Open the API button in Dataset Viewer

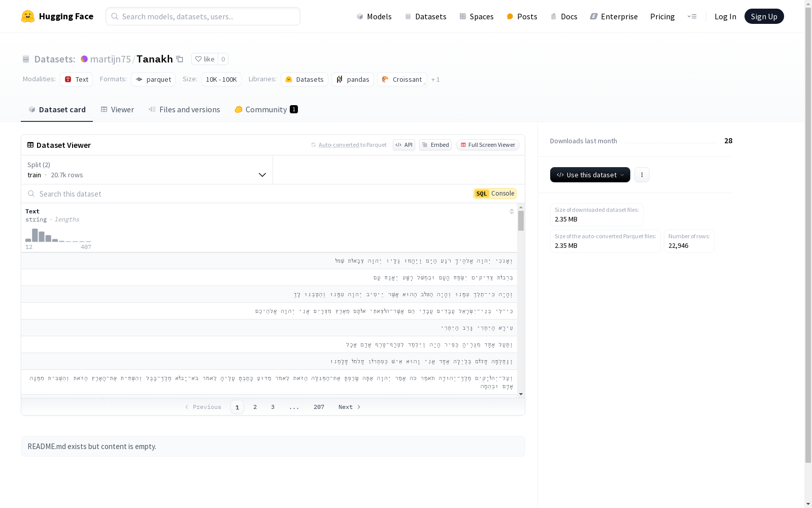(x=404, y=145)
